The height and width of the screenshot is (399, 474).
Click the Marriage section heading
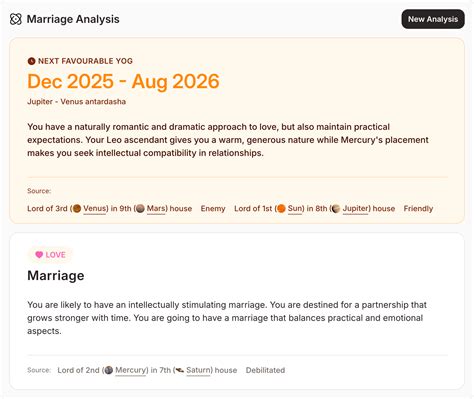tap(56, 276)
